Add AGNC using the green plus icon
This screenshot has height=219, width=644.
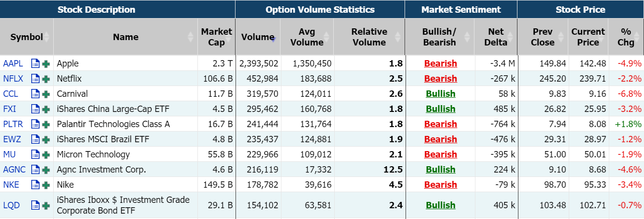(46, 170)
